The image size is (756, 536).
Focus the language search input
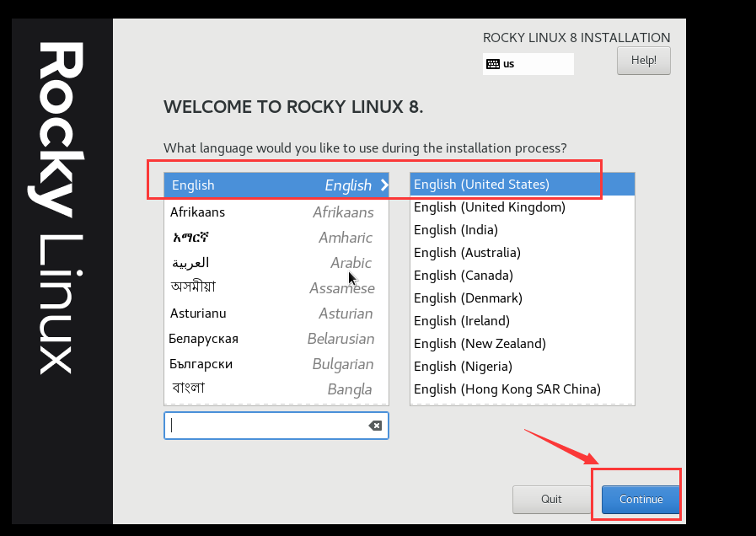pos(276,426)
